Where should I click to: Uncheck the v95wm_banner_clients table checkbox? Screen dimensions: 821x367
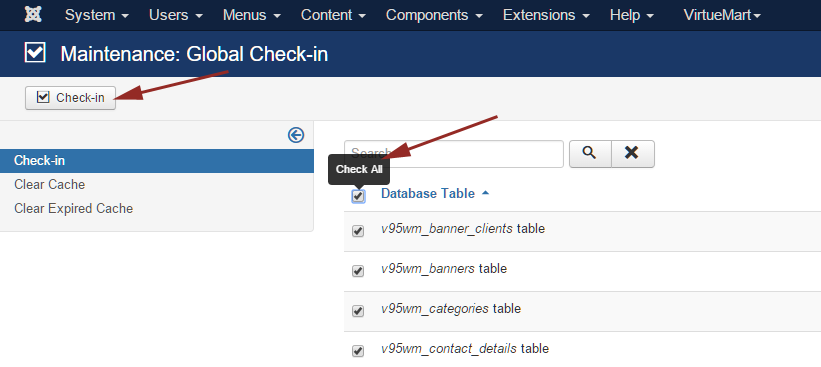click(358, 231)
